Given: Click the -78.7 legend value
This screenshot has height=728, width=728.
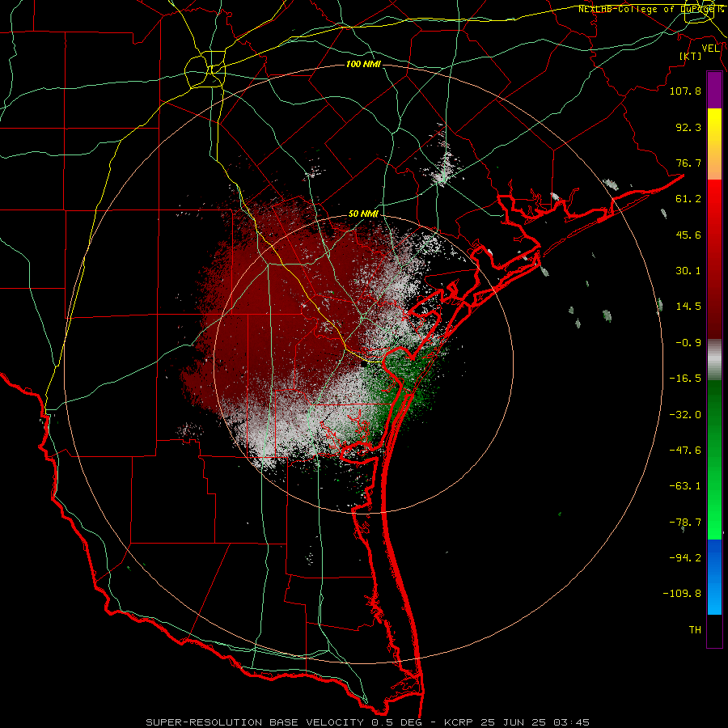Looking at the screenshot, I should coord(685,523).
